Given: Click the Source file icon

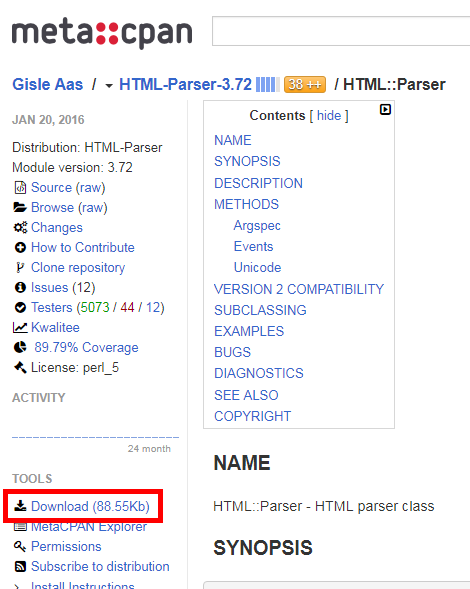Looking at the screenshot, I should pos(20,187).
